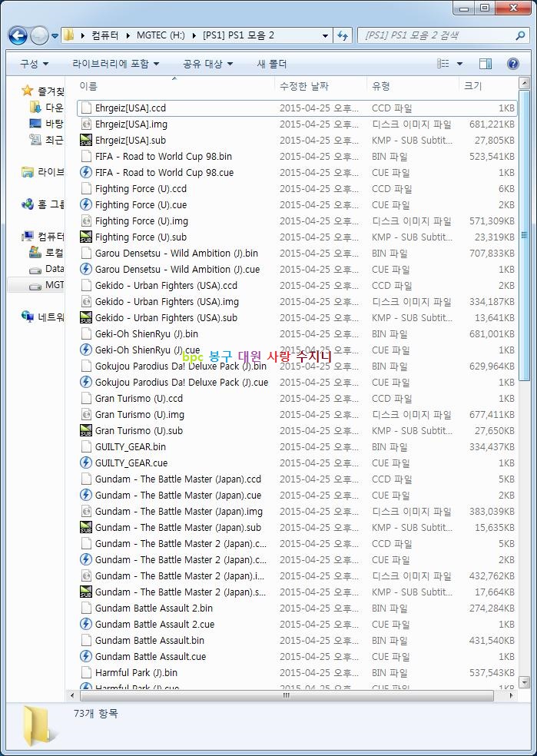The image size is (537, 756).
Task: Click Garou Densetsu Wild Ambition (J).cue icon
Action: 86,270
